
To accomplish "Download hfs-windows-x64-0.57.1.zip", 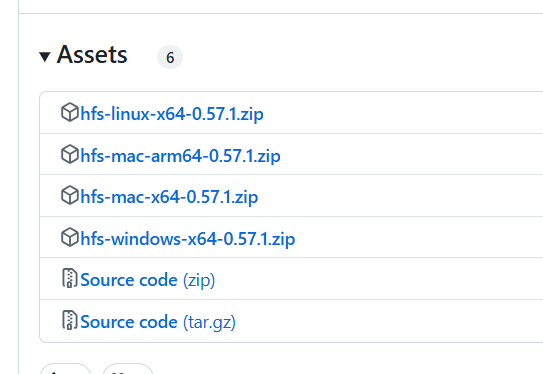I will tap(188, 239).
